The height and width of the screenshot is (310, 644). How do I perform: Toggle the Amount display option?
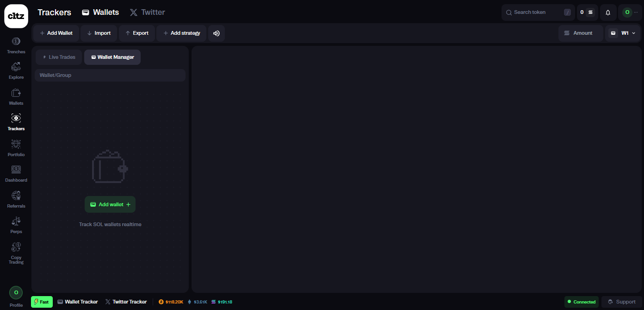coord(580,33)
